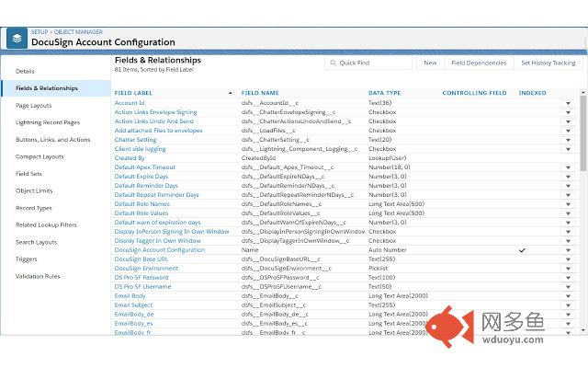The width and height of the screenshot is (588, 368).
Task: Open the EmailBody_de field
Action: pos(134,315)
